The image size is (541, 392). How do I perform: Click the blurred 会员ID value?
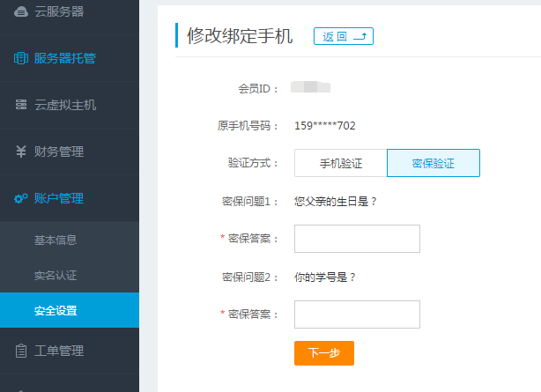[310, 87]
